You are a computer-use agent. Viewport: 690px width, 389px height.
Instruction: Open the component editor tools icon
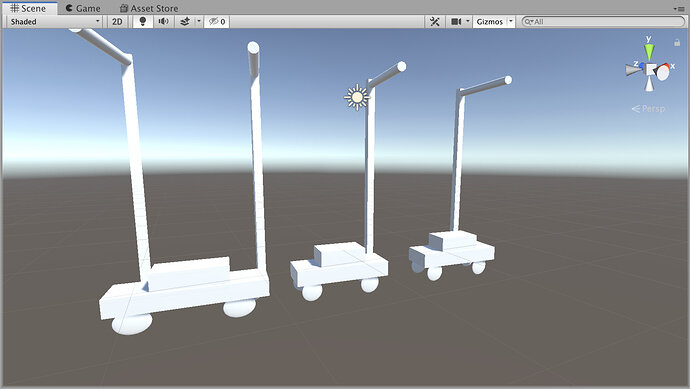tap(435, 22)
